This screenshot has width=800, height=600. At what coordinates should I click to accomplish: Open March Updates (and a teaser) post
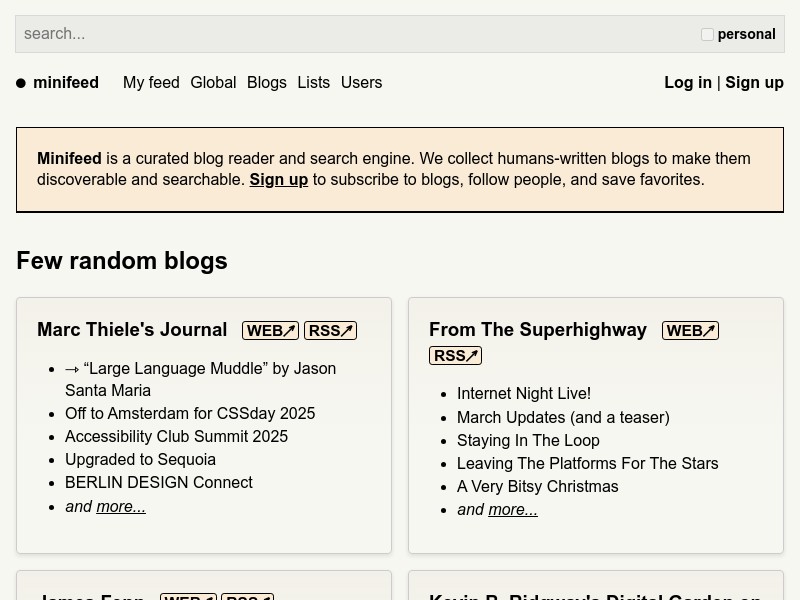[563, 417]
